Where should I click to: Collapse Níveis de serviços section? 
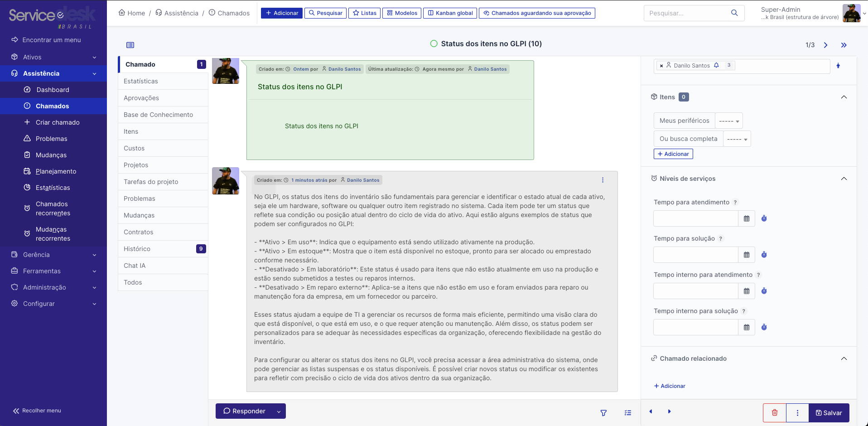click(x=844, y=179)
